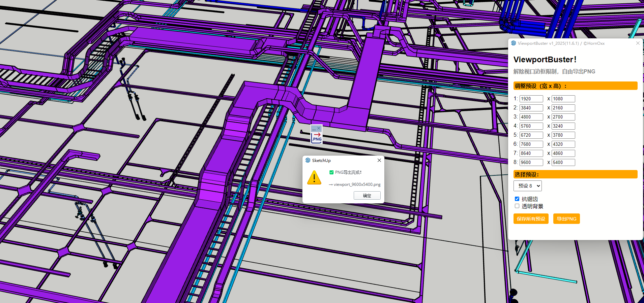Click the SketchUp logo in the dialog title

click(x=308, y=161)
